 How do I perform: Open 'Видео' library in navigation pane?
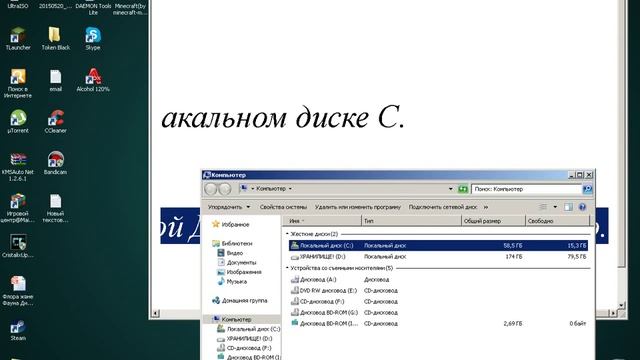click(230, 253)
